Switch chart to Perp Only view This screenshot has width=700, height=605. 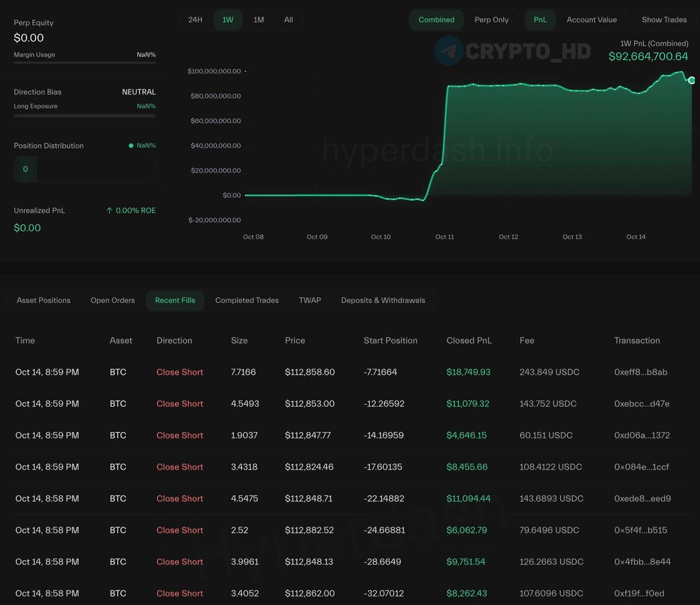point(492,20)
